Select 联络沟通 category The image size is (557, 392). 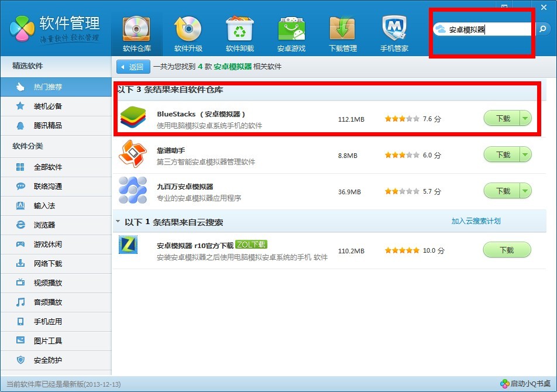pyautogui.click(x=56, y=187)
